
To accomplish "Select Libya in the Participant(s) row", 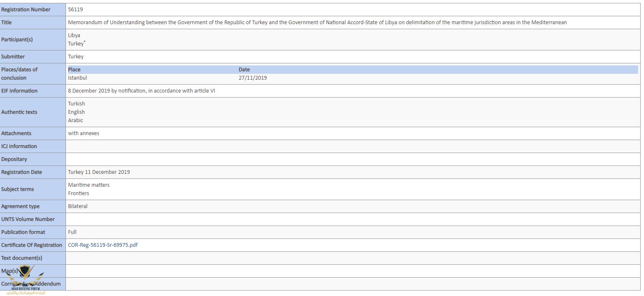I will (74, 35).
